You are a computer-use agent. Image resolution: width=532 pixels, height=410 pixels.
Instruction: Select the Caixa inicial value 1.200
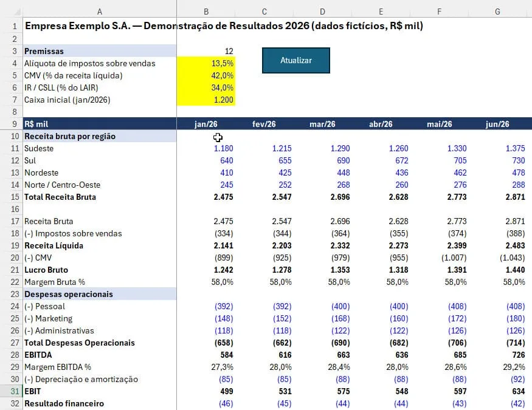[x=206, y=100]
